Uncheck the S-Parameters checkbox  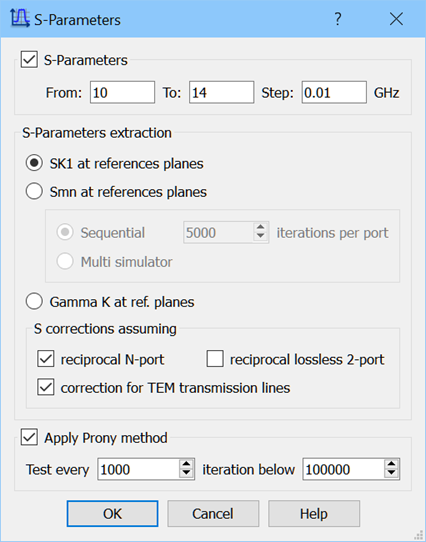tap(29, 59)
